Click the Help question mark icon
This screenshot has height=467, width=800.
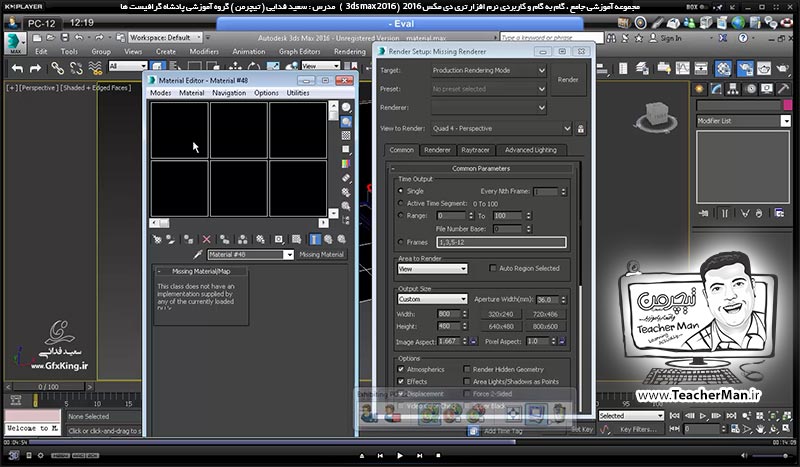click(743, 38)
